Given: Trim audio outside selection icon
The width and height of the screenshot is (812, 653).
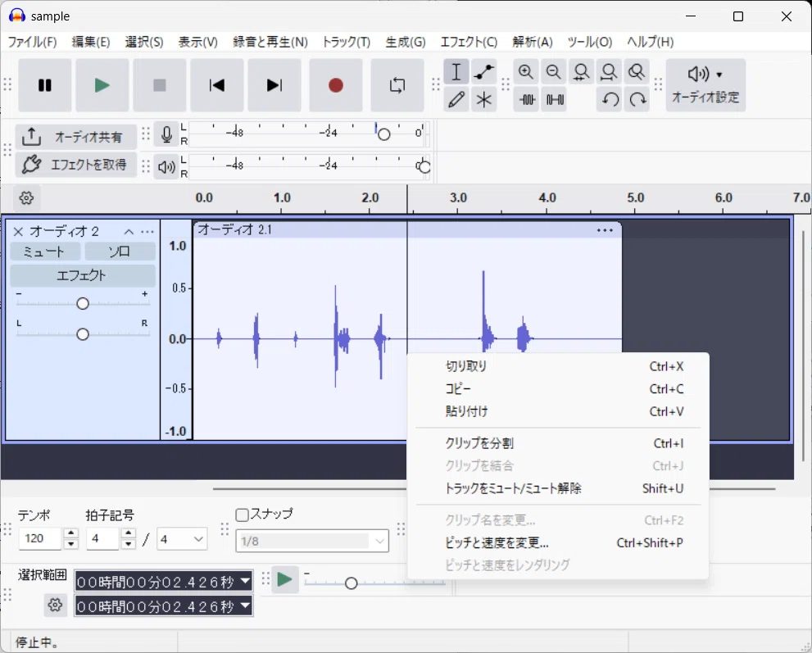Looking at the screenshot, I should tap(527, 99).
